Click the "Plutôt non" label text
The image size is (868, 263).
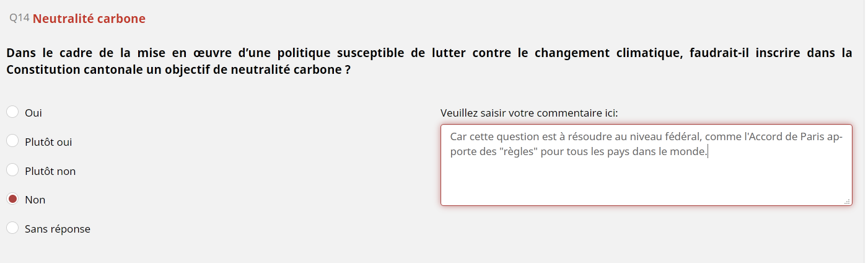pos(50,171)
